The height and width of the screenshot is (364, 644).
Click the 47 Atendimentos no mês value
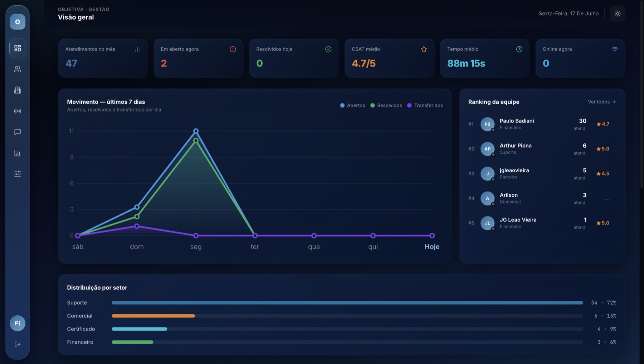[71, 63]
